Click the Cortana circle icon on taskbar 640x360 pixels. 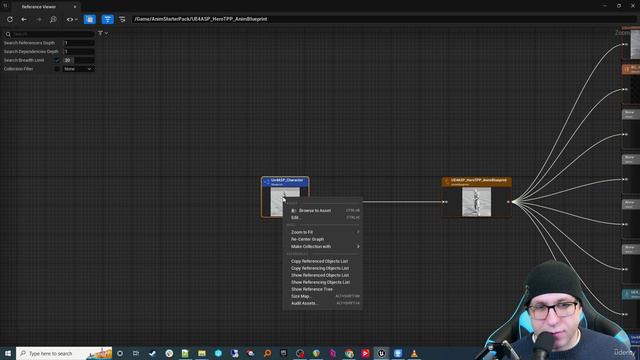coord(120,353)
